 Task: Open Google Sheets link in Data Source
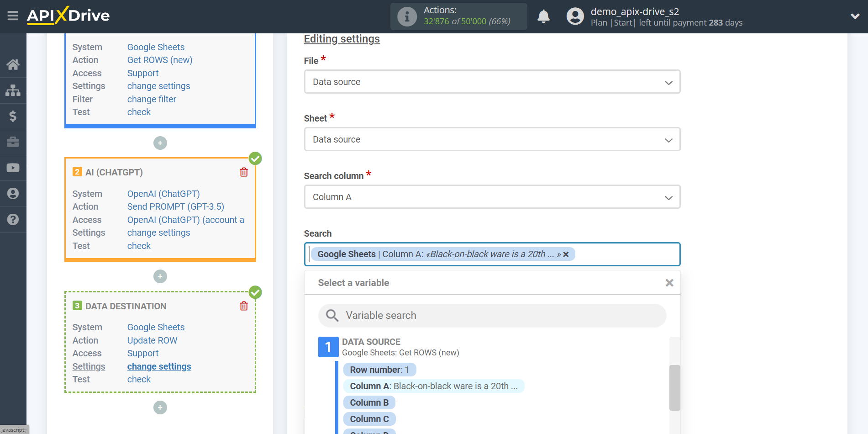(x=156, y=47)
